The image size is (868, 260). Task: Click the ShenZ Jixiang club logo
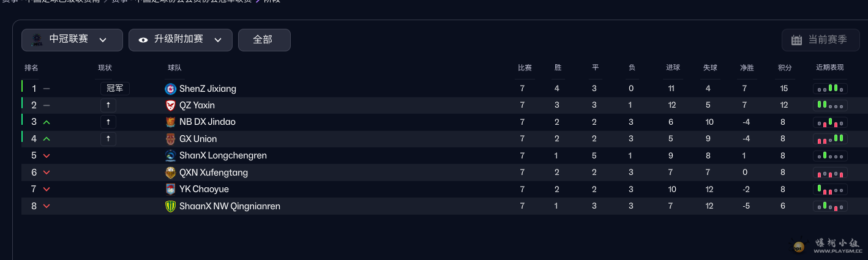click(171, 89)
